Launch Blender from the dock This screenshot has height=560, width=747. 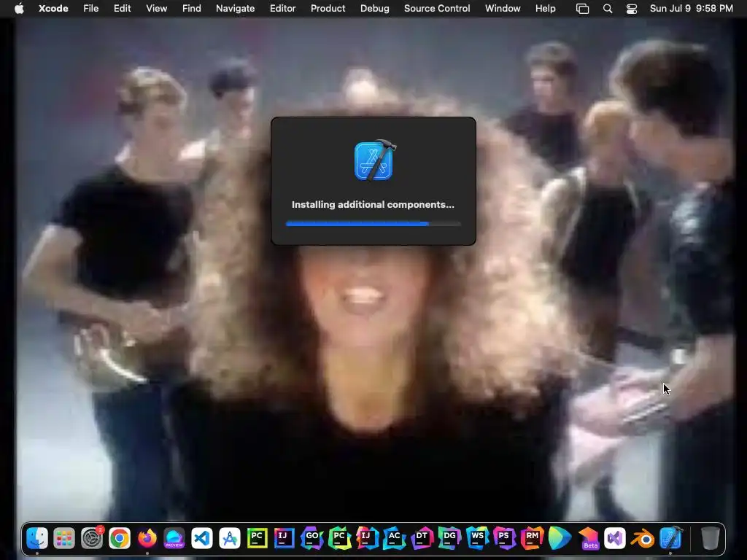tap(642, 539)
